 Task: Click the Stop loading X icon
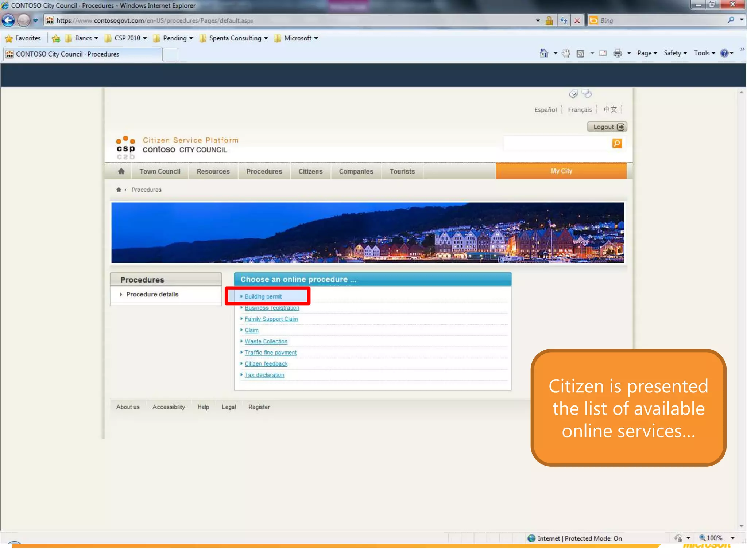tap(577, 20)
